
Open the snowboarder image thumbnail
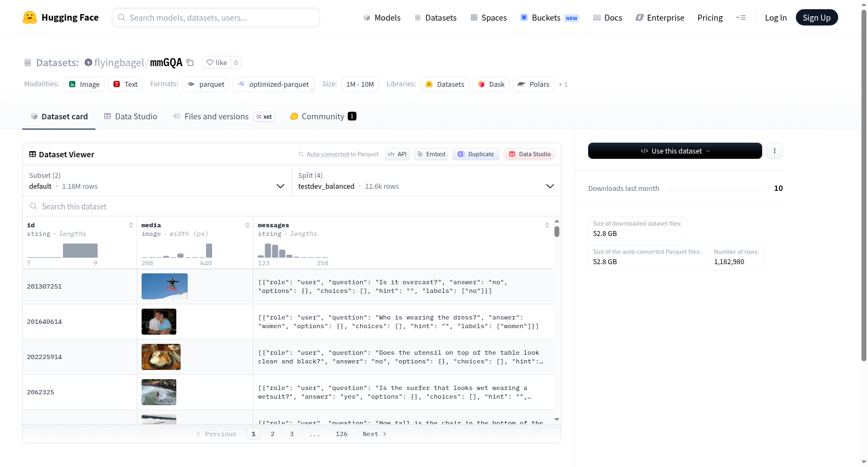164,286
